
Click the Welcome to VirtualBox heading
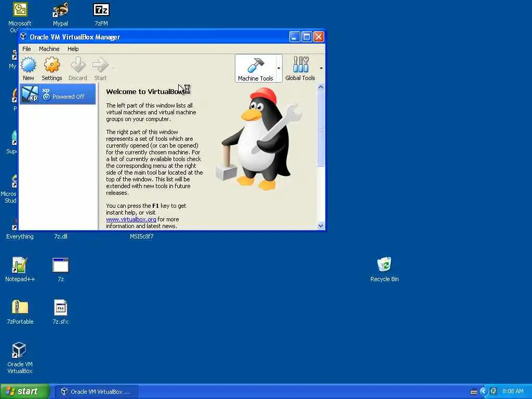coord(145,91)
